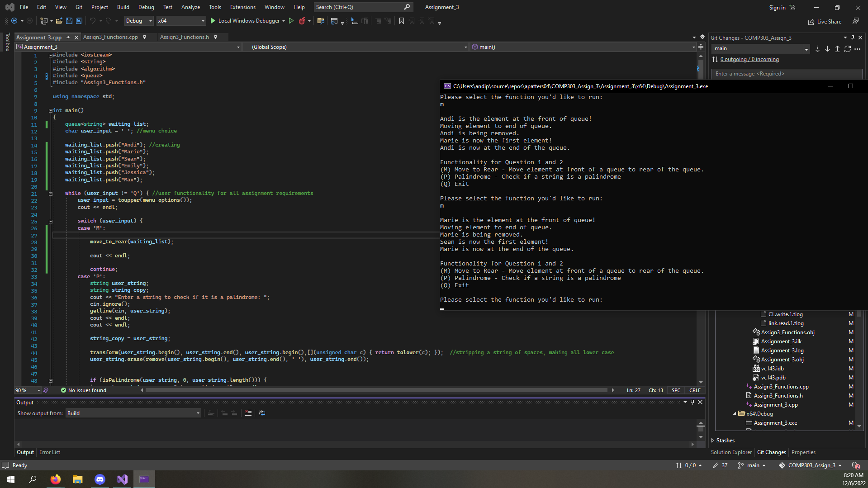Viewport: 868px width, 488px height.
Task: Open Discord from the Windows taskbar
Action: [x=100, y=479]
